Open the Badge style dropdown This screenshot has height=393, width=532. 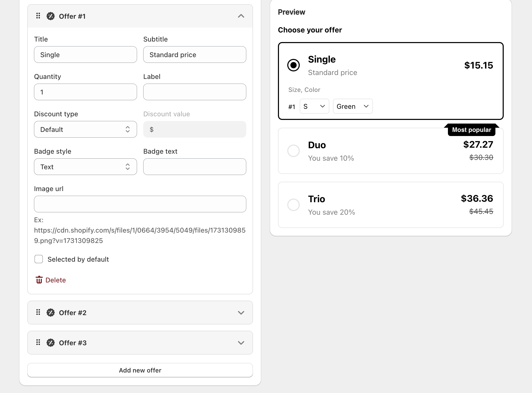pos(85,167)
